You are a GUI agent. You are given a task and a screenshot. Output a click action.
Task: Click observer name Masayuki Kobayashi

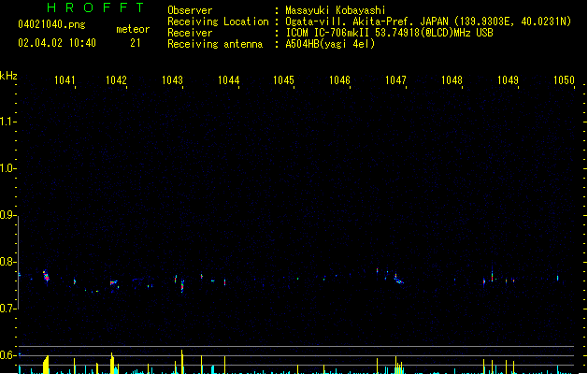click(336, 10)
